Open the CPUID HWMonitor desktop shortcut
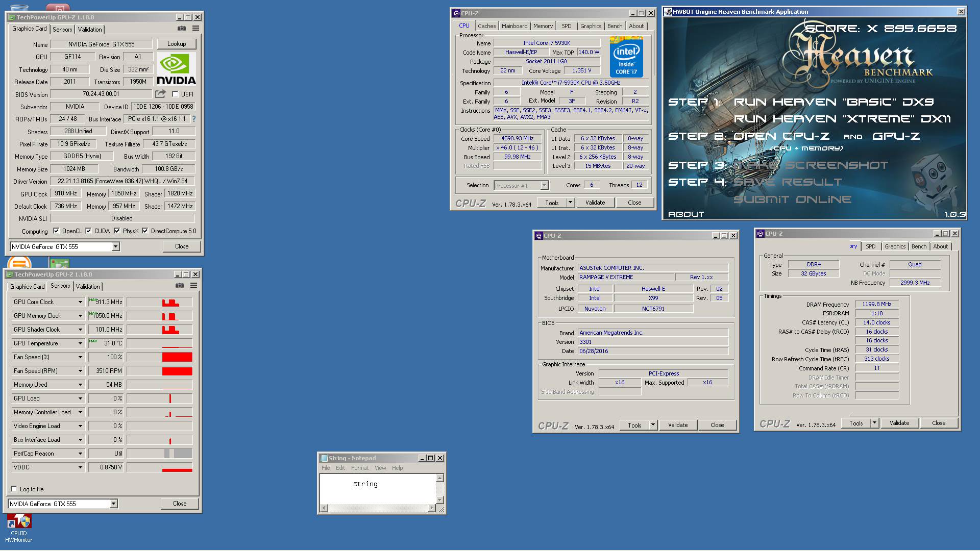980x551 pixels. (x=19, y=529)
